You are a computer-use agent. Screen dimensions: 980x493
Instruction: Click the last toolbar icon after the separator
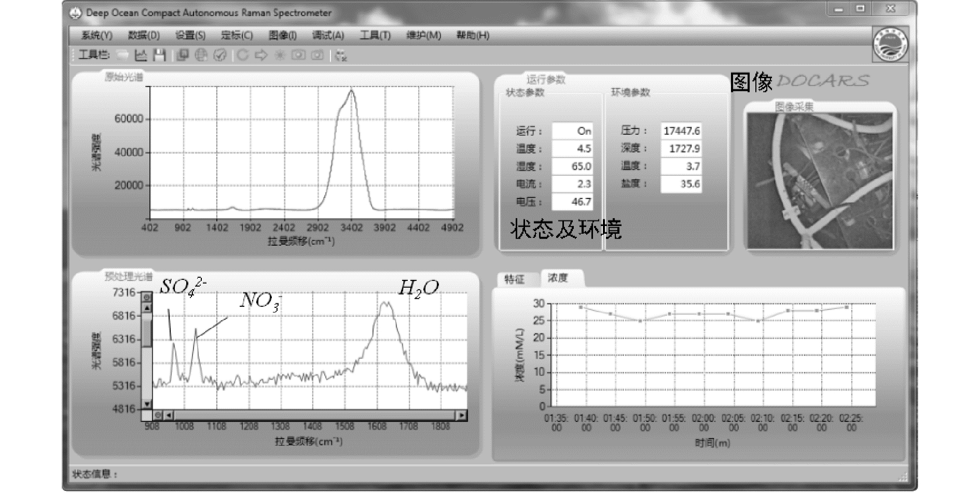pos(341,55)
